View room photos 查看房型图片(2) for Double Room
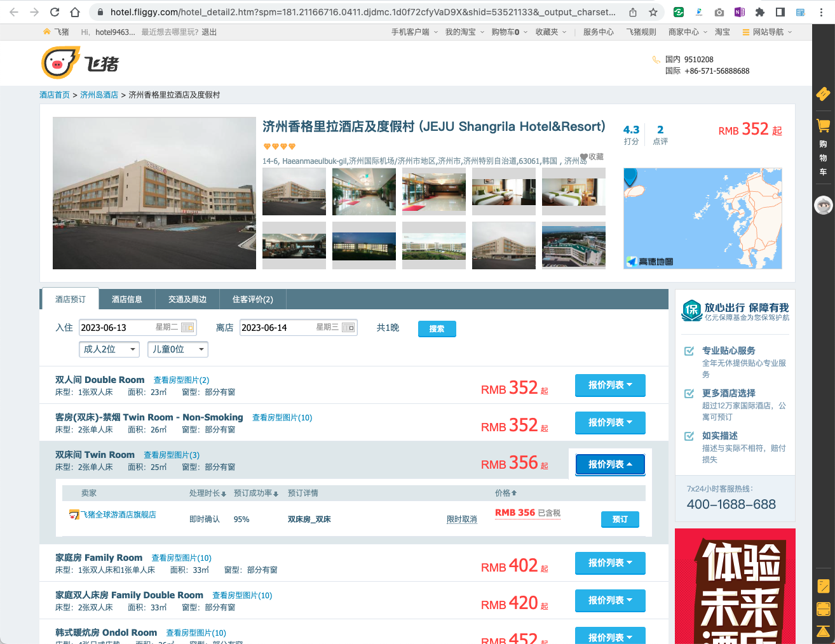835x644 pixels. pyautogui.click(x=181, y=380)
